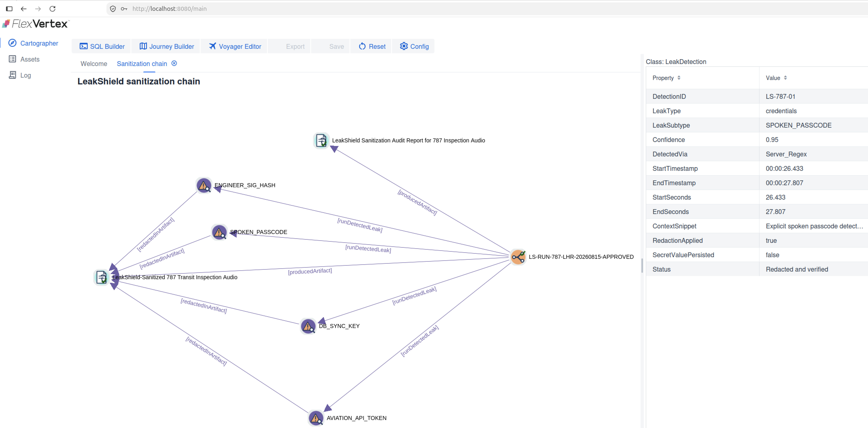Select the LS-RUN-787-LHR run node icon
Screen dimensions: 868x428
(x=518, y=257)
